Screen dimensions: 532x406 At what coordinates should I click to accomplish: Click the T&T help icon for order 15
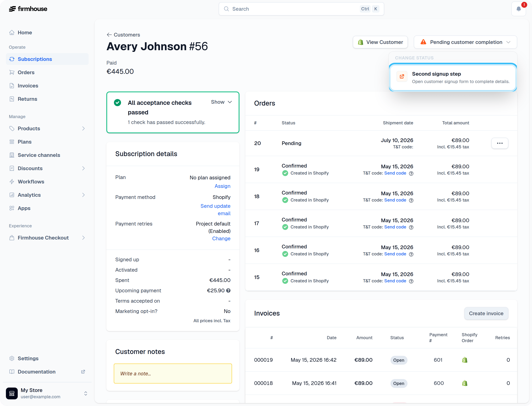tap(411, 281)
